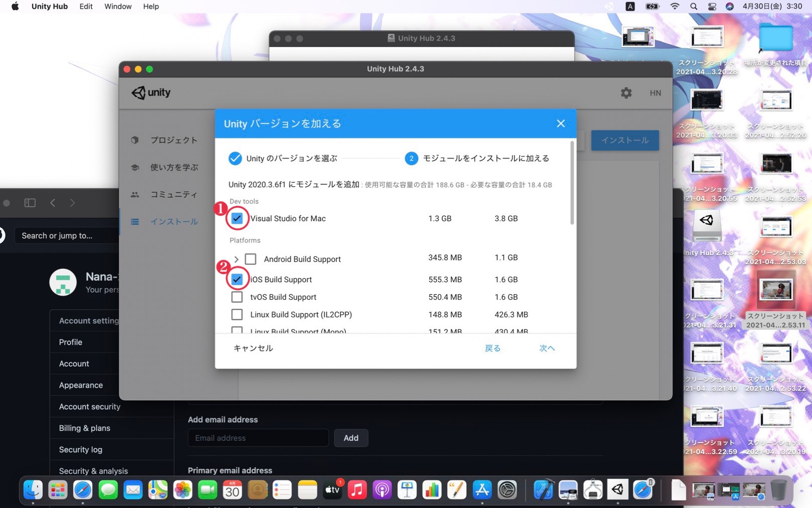Check tvOS Build Support
The image size is (812, 508).
[237, 297]
